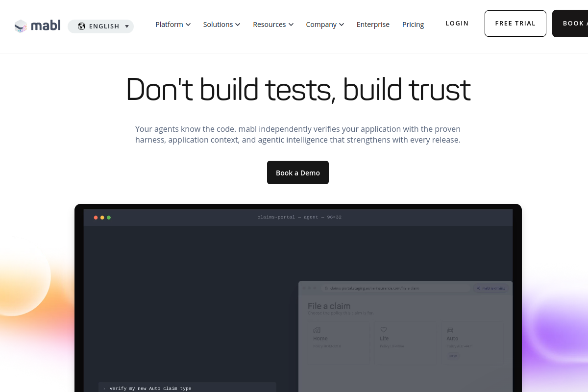588x392 pixels.
Task: Select the Home policy card
Action: [339, 343]
